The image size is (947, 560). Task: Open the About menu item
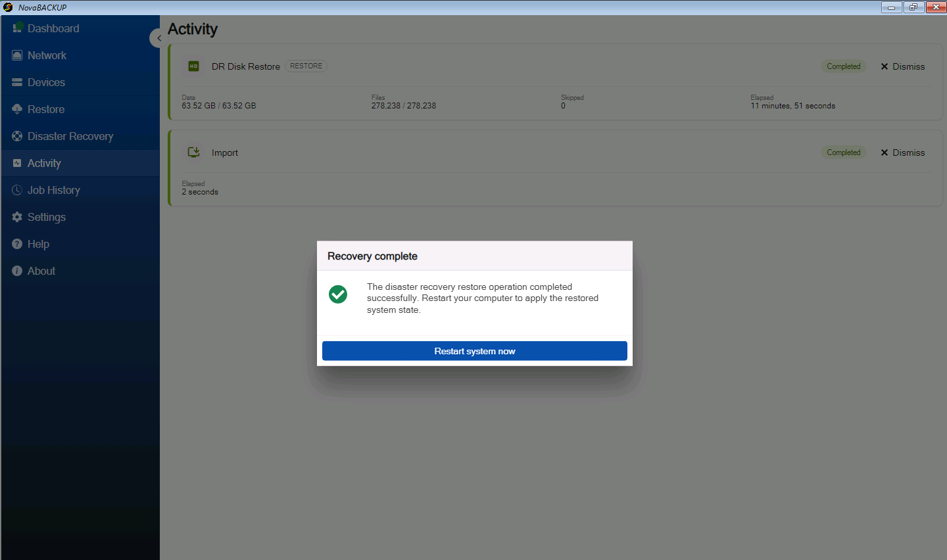[x=80, y=271]
